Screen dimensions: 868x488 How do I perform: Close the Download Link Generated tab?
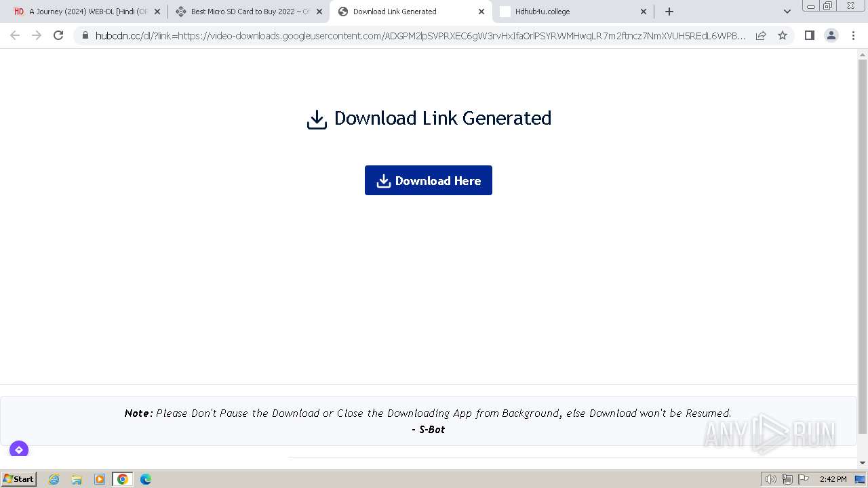pyautogui.click(x=481, y=12)
